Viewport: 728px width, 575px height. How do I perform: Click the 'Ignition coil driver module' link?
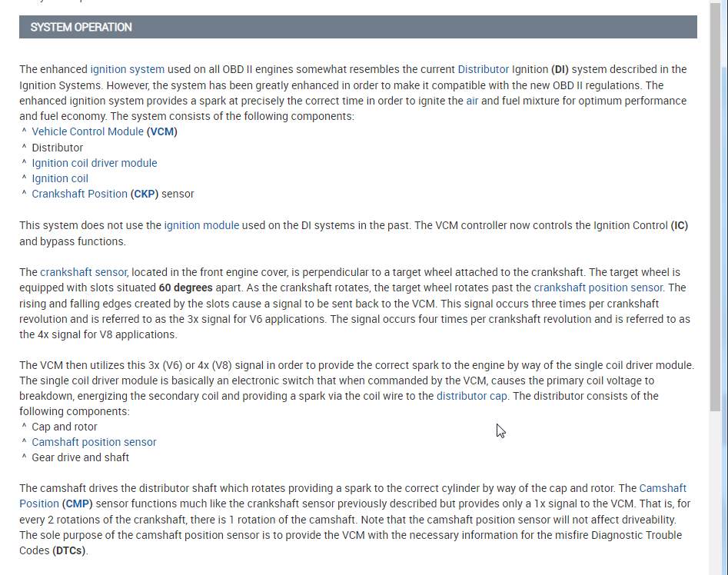click(x=94, y=163)
